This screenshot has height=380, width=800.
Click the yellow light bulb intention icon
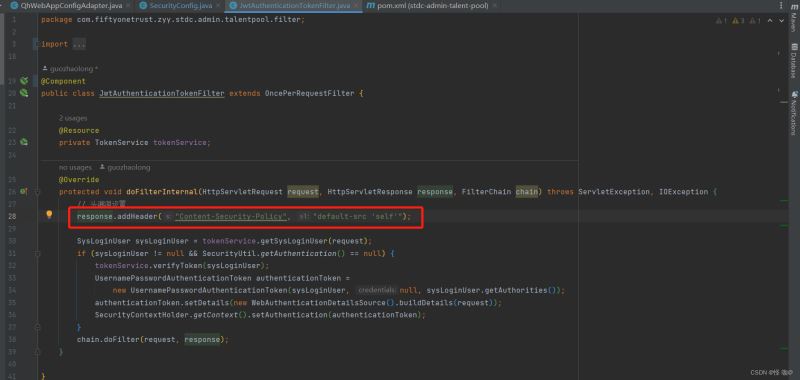pos(49,215)
